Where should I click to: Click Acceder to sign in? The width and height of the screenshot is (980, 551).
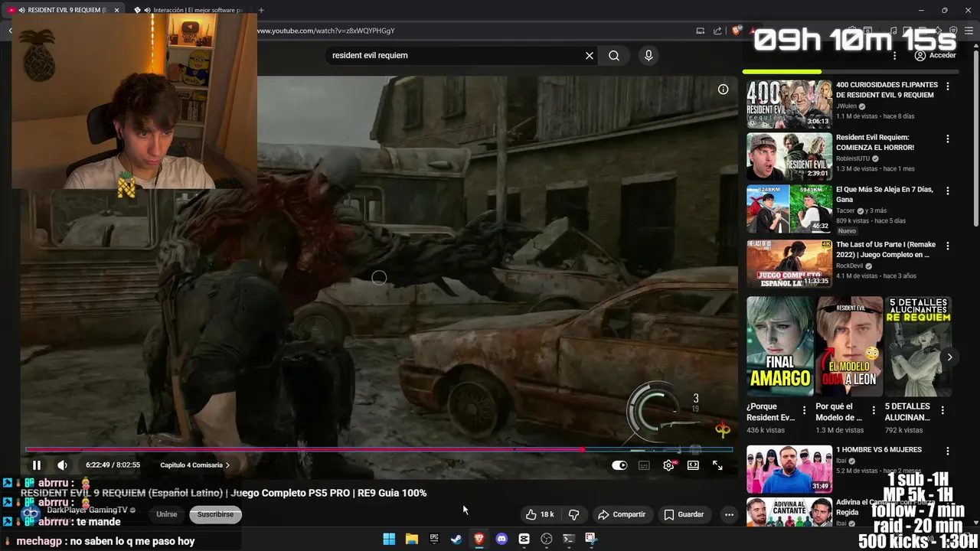[935, 55]
